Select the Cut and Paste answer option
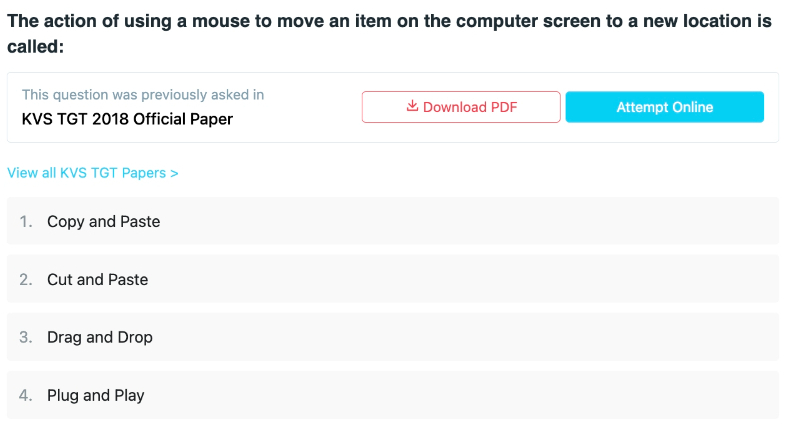This screenshot has width=786, height=426. (393, 279)
